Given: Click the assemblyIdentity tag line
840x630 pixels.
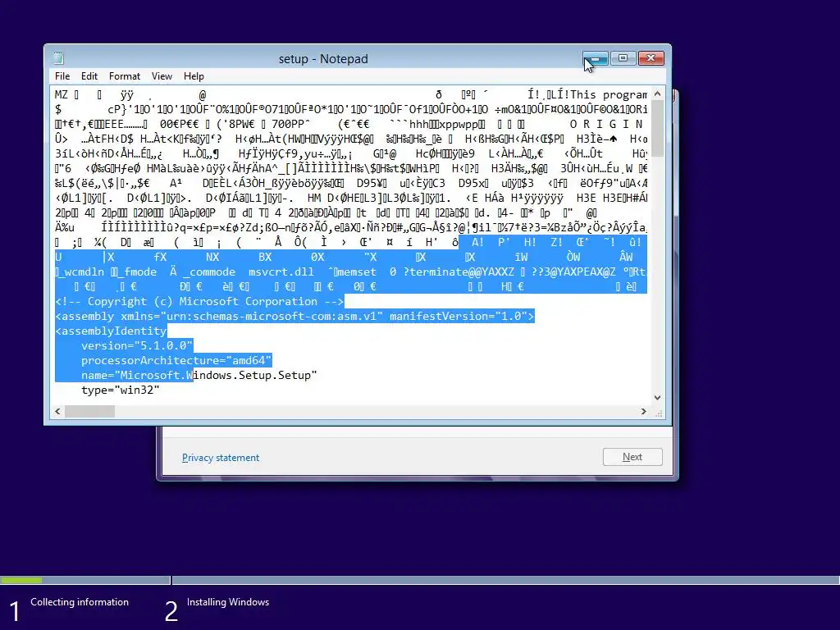Looking at the screenshot, I should 111,331.
